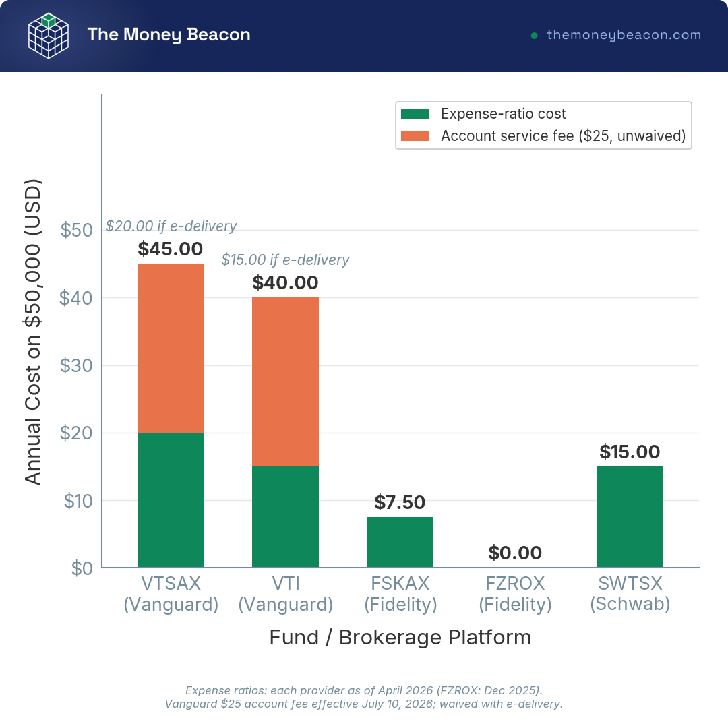Click the $40.00 total label
728x728 pixels.
(x=285, y=282)
